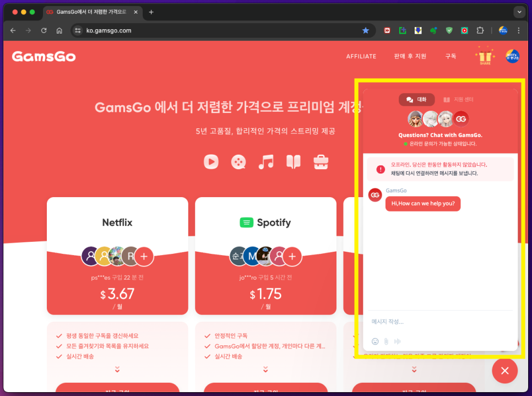This screenshot has height=396, width=532.
Task: Open the Chrome three-dot menu
Action: (518, 30)
